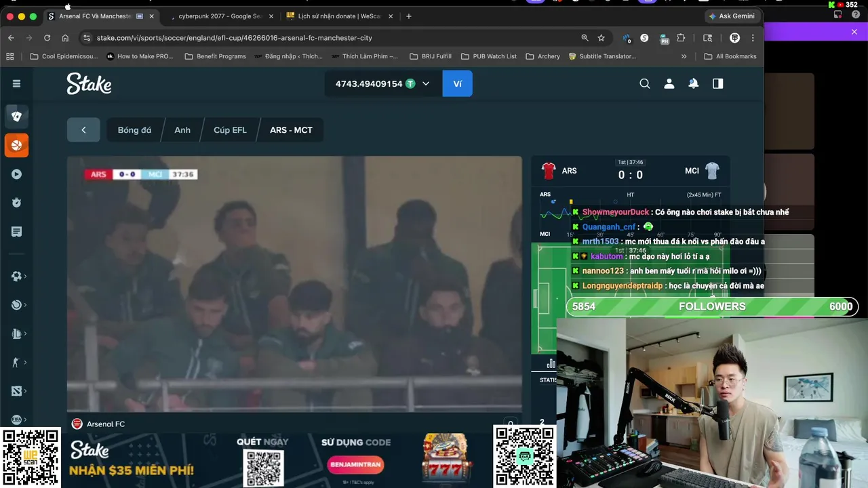Open the Ví wallet button

coord(458,83)
